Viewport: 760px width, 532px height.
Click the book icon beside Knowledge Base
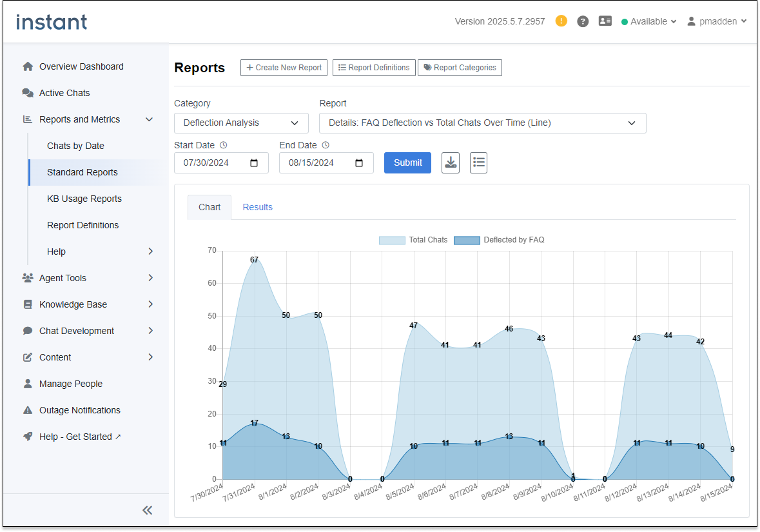pyautogui.click(x=28, y=304)
